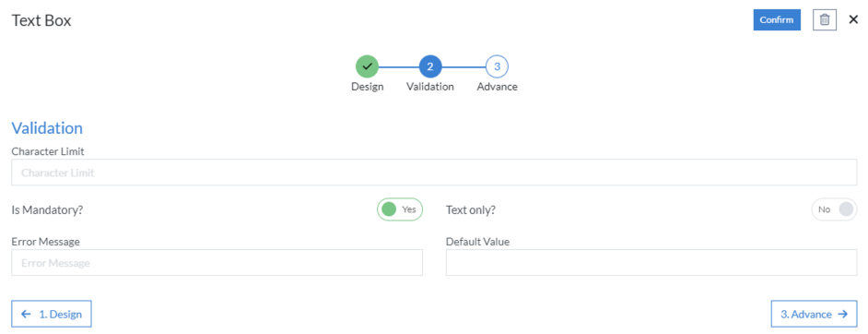Image resolution: width=868 pixels, height=334 pixels.
Task: Click left arrow in 1. Design button
Action: [x=26, y=314]
